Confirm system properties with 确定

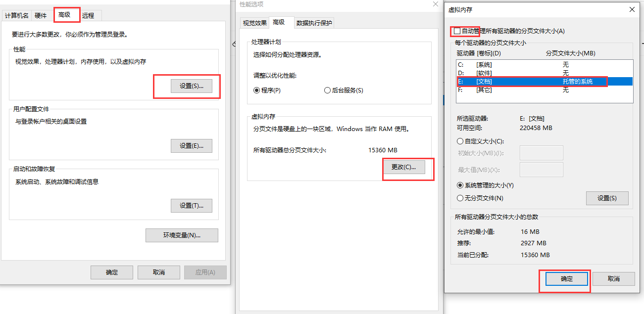[112, 272]
